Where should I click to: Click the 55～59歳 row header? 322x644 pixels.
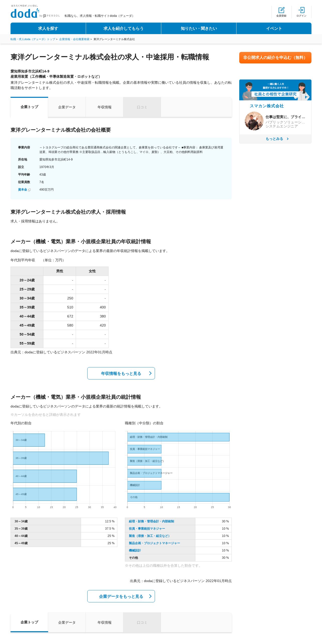(27, 343)
